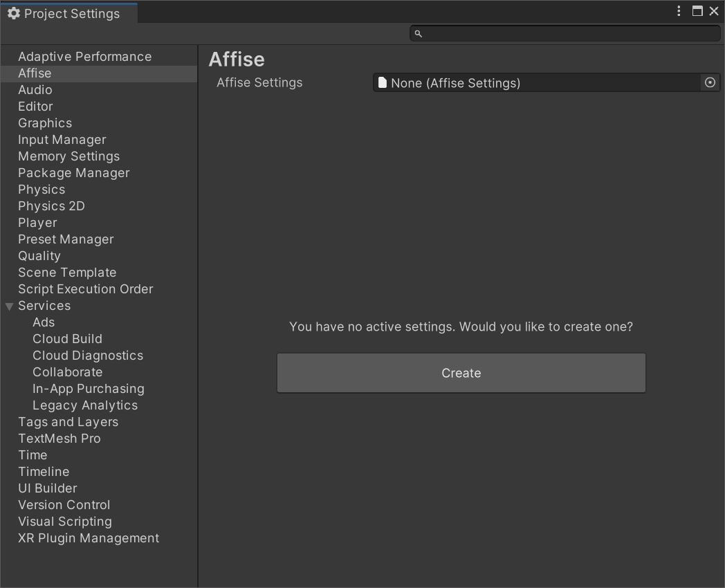This screenshot has width=725, height=588.
Task: Select the Tags and Layers category
Action: (x=68, y=421)
